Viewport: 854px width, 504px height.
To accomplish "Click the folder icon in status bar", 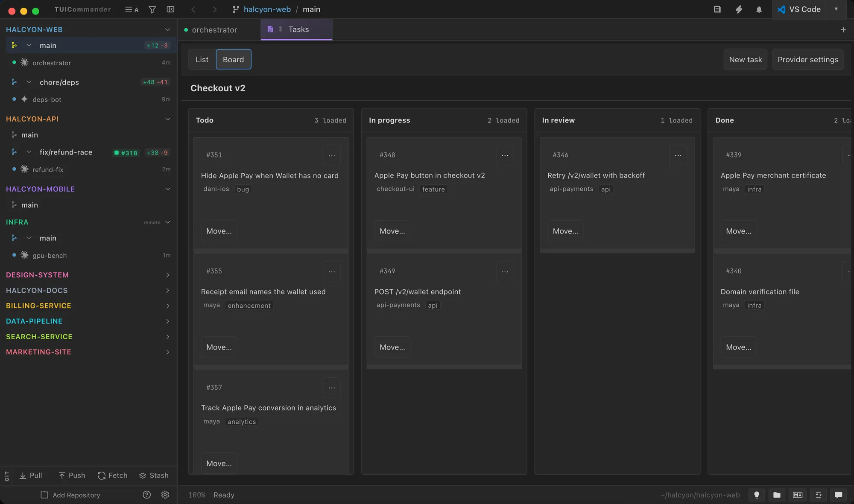I will (x=777, y=495).
